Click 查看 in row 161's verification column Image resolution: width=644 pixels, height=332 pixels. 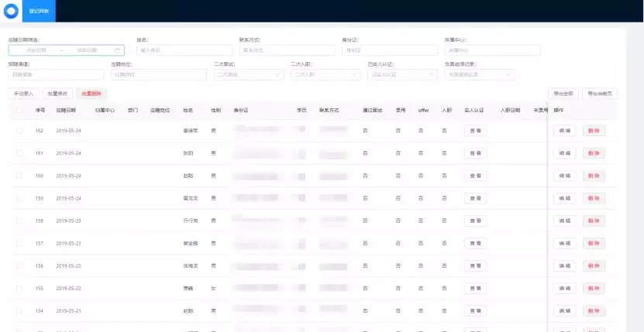[x=477, y=153]
